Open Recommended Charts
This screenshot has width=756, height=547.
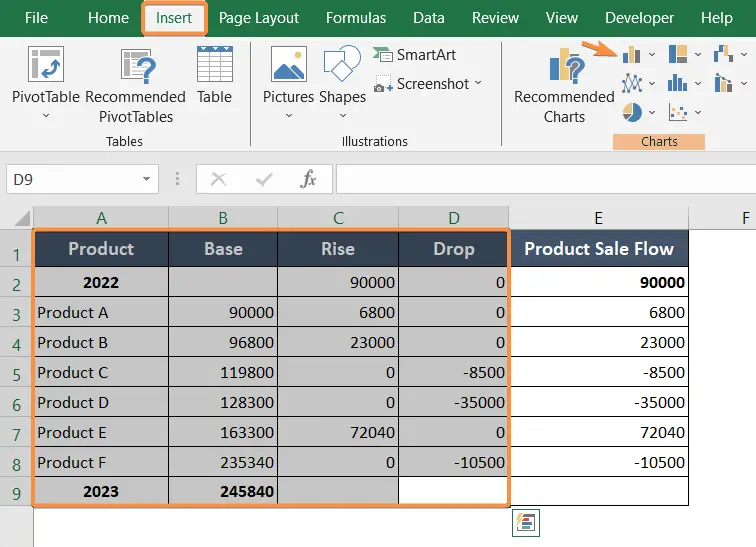point(564,85)
